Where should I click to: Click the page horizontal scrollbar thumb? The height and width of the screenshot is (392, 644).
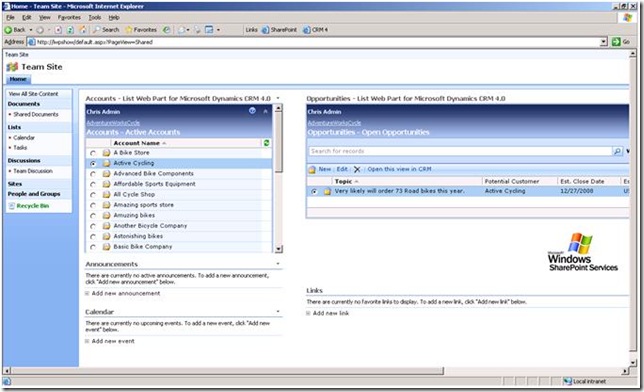click(x=228, y=371)
